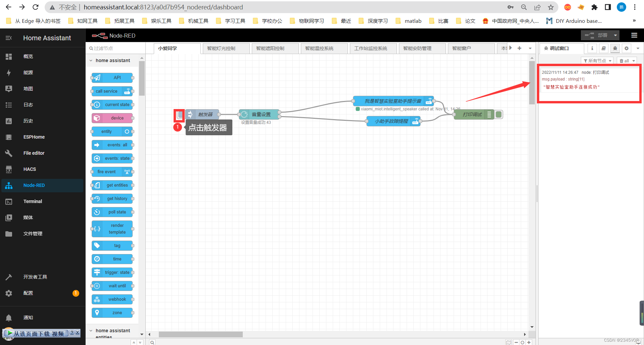The image size is (644, 345).
Task: Open search flows magnifier at bottom
Action: [x=152, y=342]
